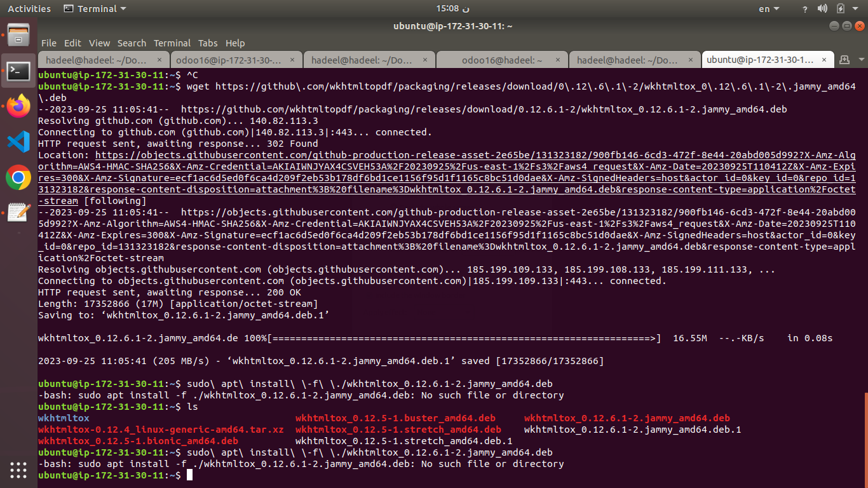The height and width of the screenshot is (488, 868).
Task: Expand the system menu arrow at top right
Action: tap(855, 9)
